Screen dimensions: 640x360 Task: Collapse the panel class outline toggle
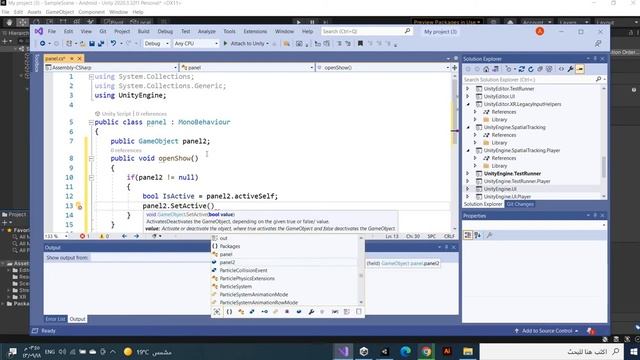click(91, 122)
